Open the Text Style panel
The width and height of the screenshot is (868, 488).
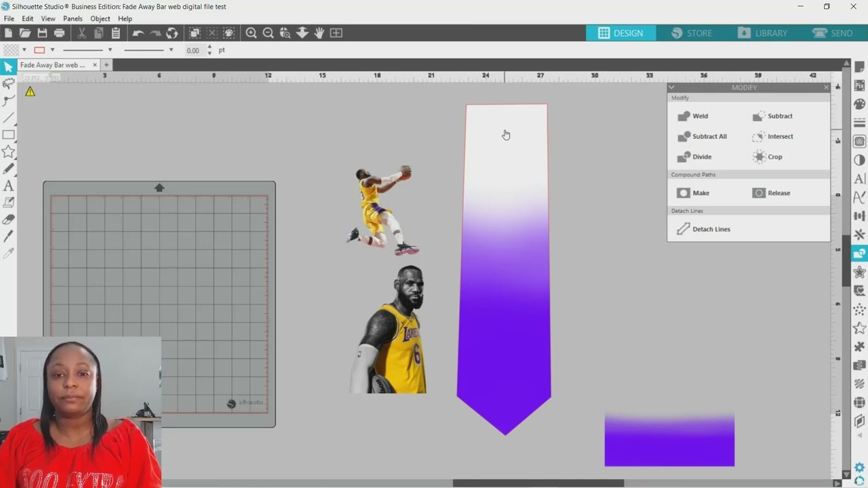click(x=860, y=179)
